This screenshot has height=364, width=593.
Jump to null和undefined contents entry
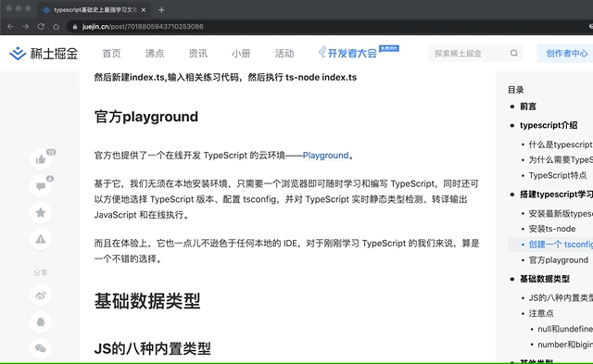pos(565,329)
